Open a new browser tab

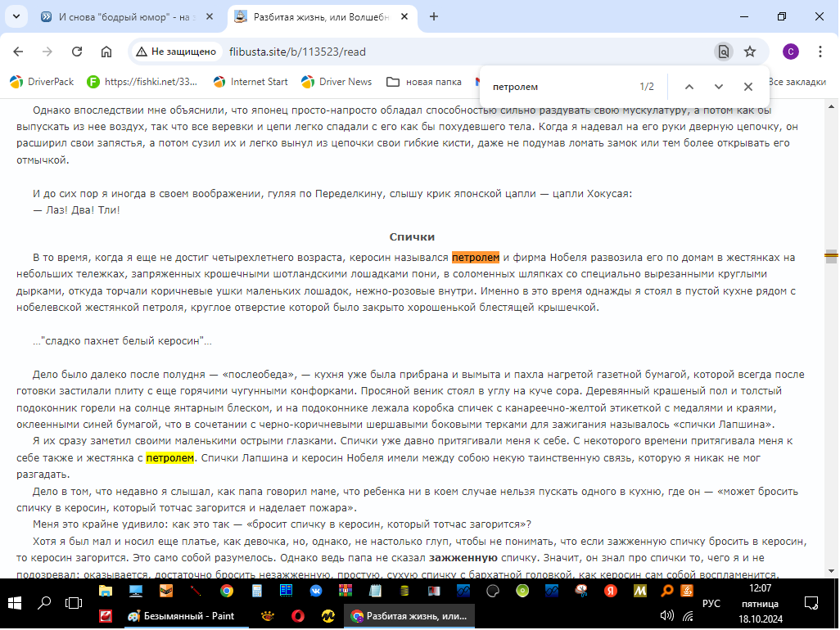click(434, 17)
